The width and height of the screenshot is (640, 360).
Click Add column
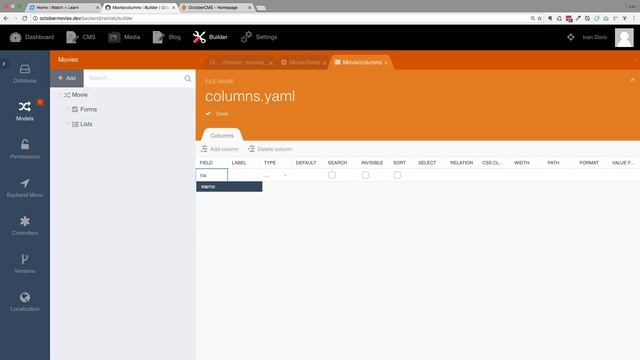[x=220, y=149]
